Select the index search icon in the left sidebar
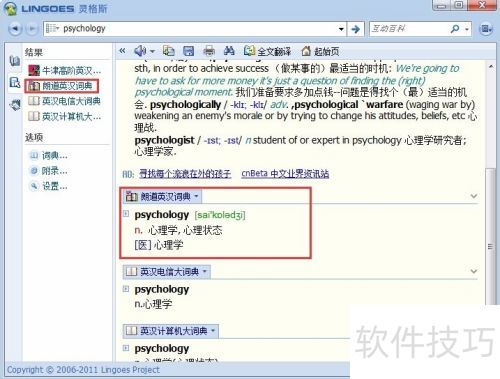The height and width of the screenshot is (379, 500). (x=15, y=82)
